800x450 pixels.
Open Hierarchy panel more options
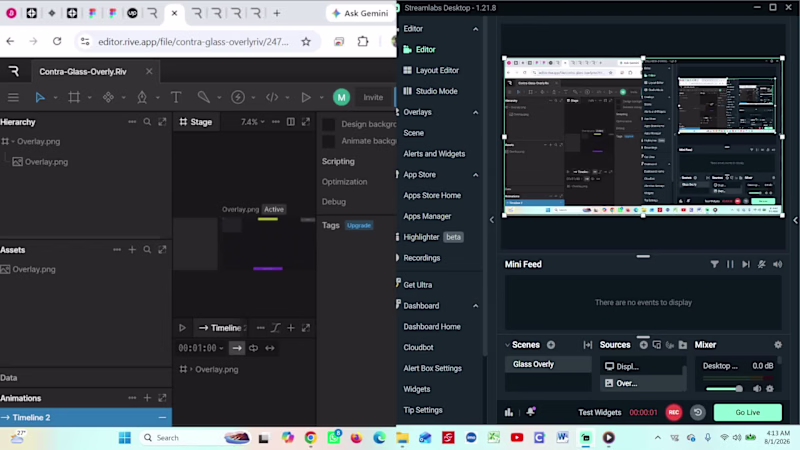pyautogui.click(x=132, y=122)
